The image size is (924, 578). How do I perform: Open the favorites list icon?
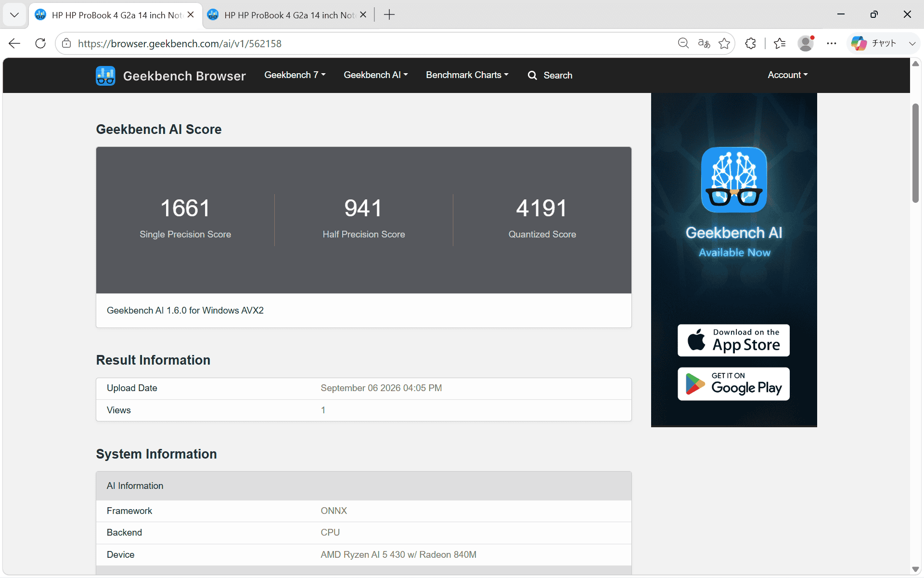coord(780,43)
